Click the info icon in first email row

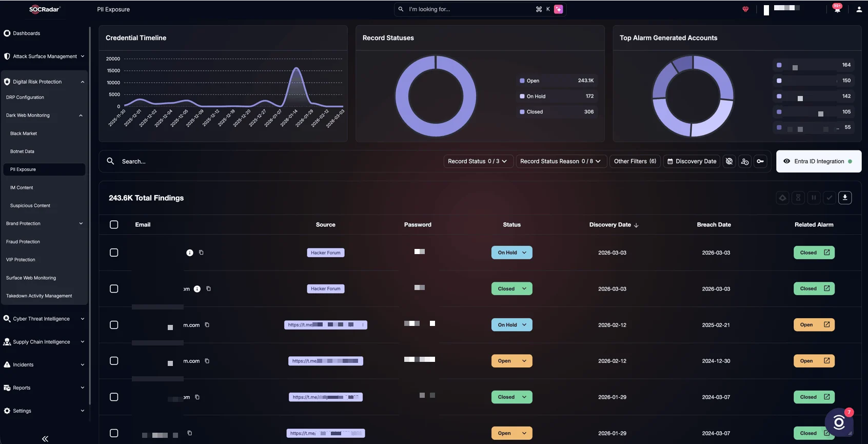190,253
